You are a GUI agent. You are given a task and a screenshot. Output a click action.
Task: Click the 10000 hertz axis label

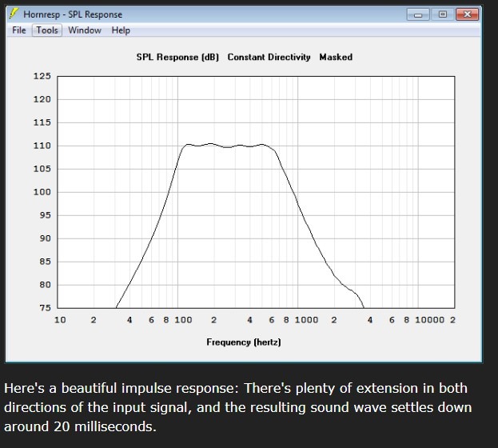[430, 320]
